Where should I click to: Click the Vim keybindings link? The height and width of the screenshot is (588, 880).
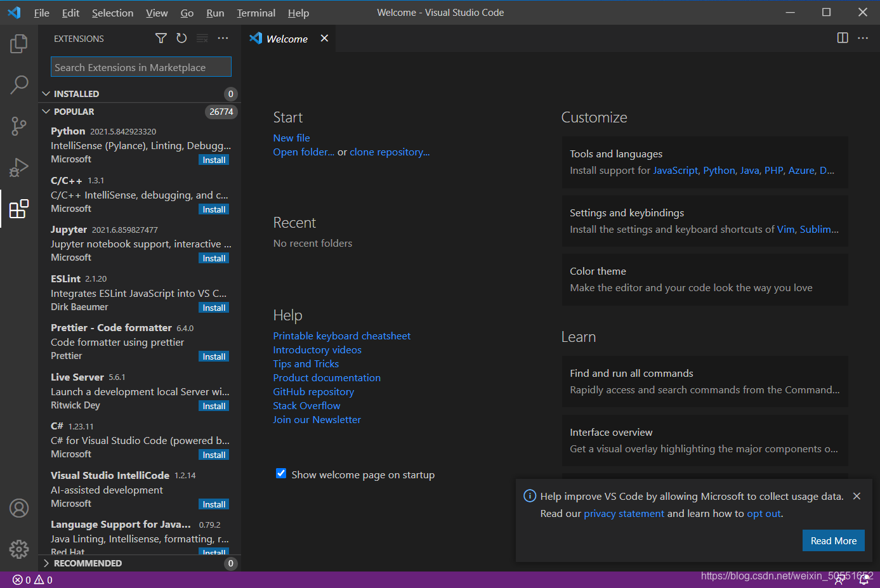(785, 229)
